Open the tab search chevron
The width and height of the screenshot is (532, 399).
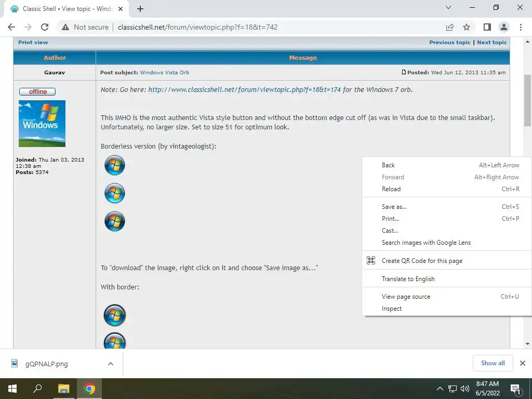(448, 7)
